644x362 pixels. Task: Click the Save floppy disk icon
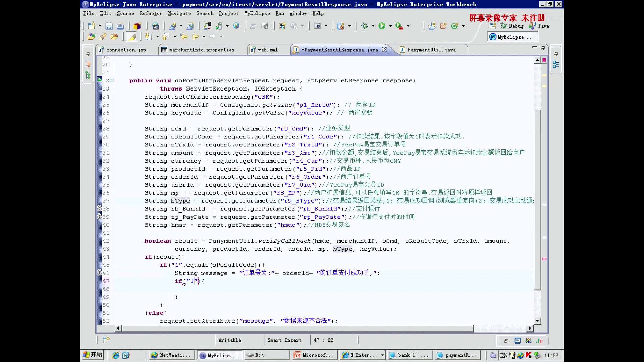(x=109, y=26)
